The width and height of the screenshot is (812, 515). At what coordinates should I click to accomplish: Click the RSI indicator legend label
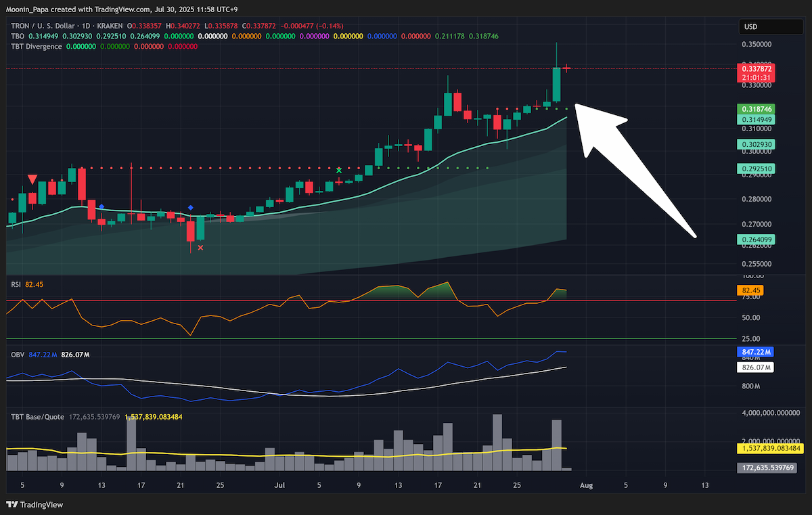pyautogui.click(x=17, y=285)
